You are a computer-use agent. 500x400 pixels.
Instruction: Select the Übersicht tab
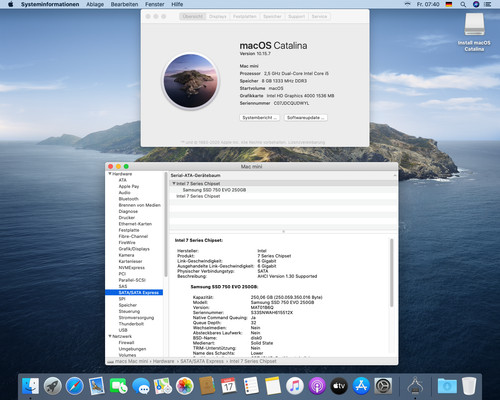click(193, 16)
